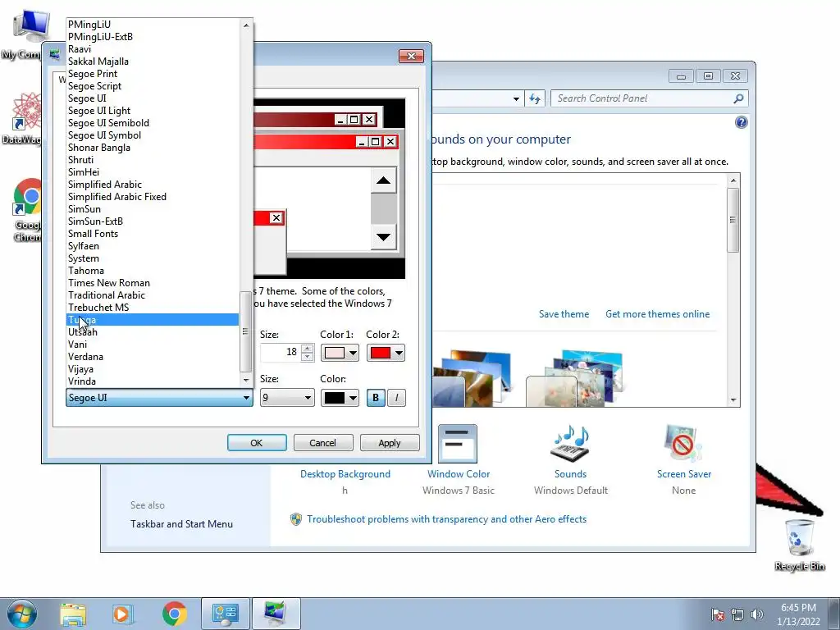Select the landscape Aero theme thumbnail

[472, 378]
